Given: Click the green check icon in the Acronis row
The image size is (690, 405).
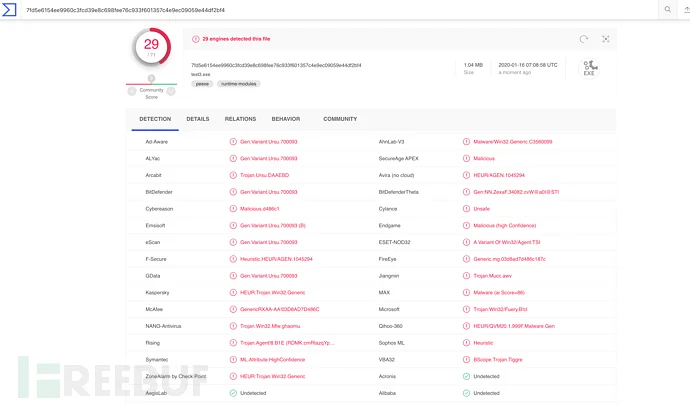Looking at the screenshot, I should (466, 376).
